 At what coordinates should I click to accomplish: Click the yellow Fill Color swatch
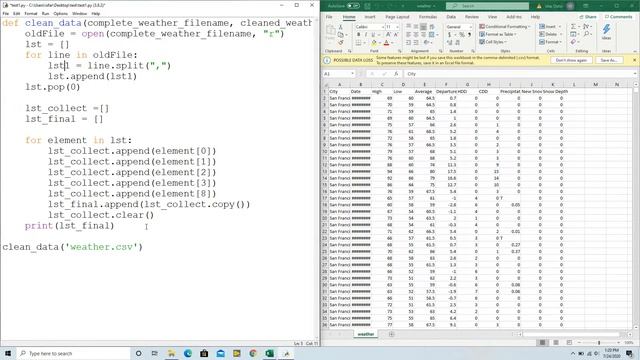pos(373,42)
